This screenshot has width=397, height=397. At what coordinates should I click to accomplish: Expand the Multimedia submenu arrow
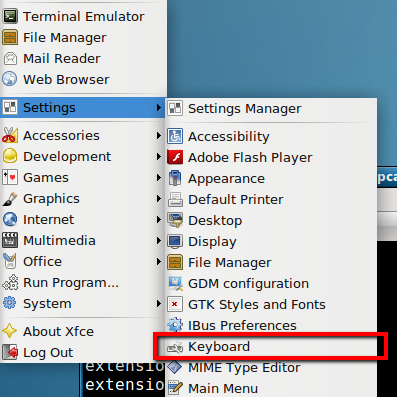pyautogui.click(x=159, y=240)
